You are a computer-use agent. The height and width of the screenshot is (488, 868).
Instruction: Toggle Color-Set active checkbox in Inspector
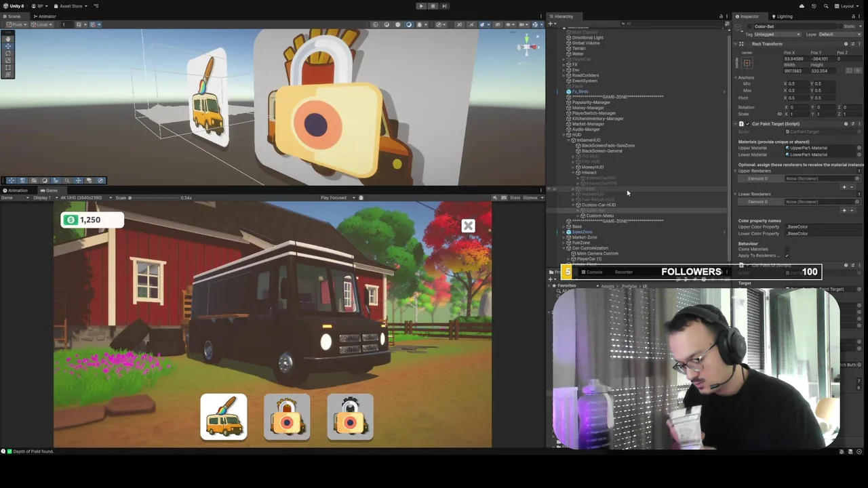coord(750,26)
